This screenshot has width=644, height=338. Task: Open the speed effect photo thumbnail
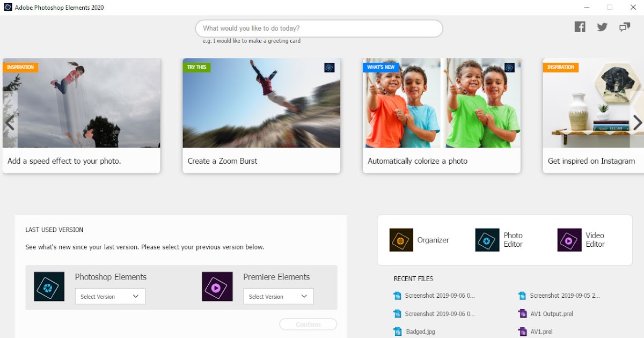click(82, 103)
